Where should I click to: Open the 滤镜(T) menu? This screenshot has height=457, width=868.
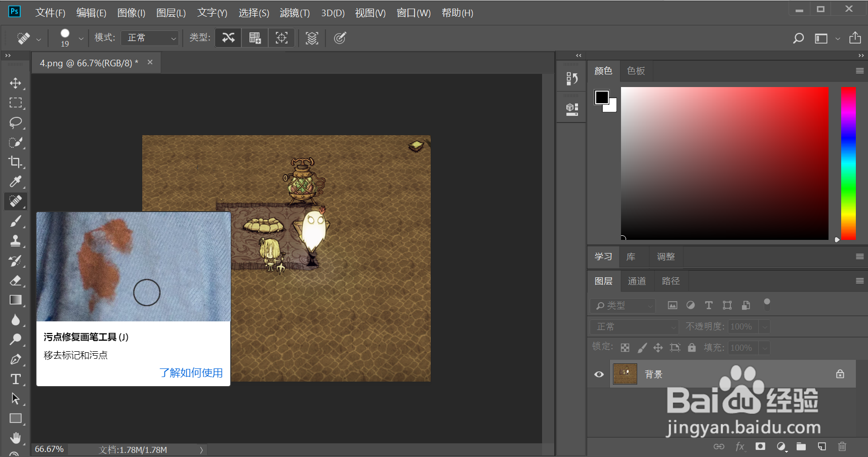click(x=295, y=13)
